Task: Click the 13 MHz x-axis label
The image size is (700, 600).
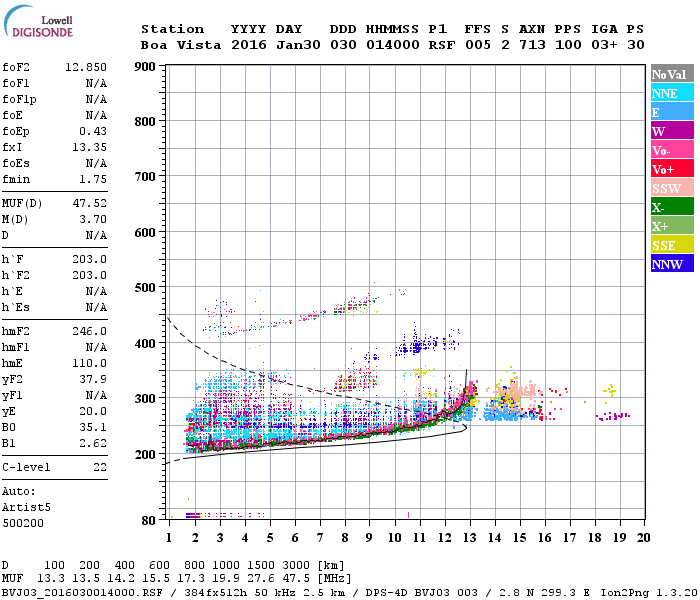Action: (470, 538)
